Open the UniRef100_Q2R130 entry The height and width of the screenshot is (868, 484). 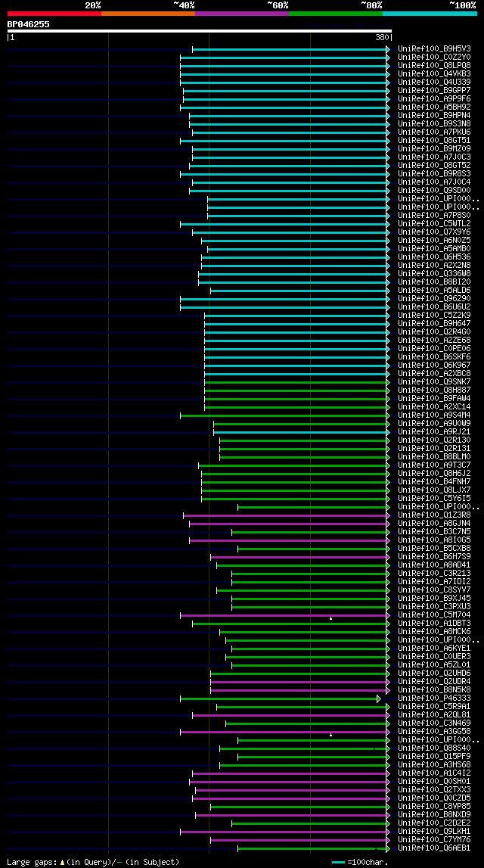pyautogui.click(x=434, y=440)
